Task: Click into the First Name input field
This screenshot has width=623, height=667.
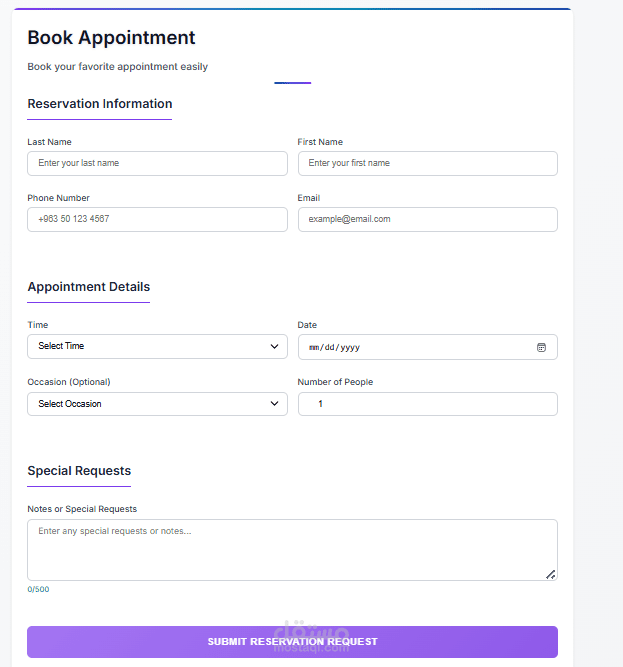Action: click(x=427, y=163)
